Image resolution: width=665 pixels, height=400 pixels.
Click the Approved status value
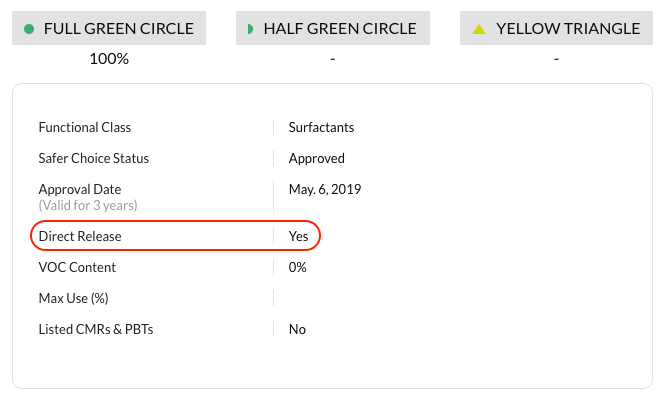tap(316, 158)
